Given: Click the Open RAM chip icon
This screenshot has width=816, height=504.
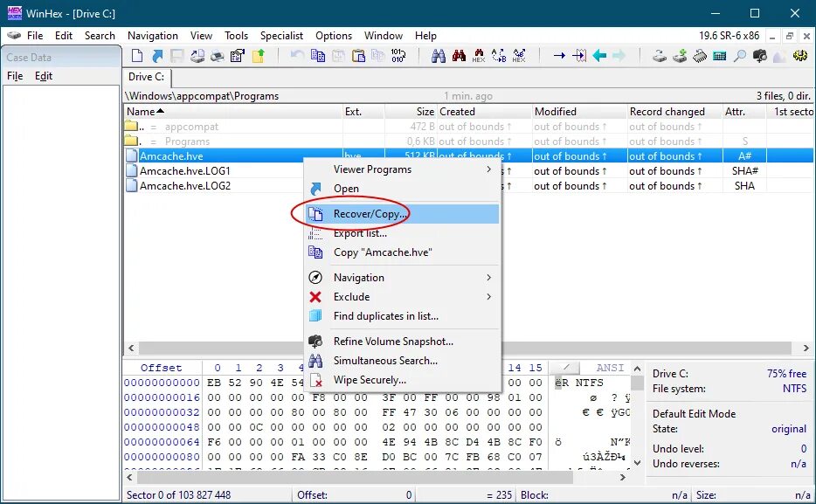Looking at the screenshot, I should [700, 55].
